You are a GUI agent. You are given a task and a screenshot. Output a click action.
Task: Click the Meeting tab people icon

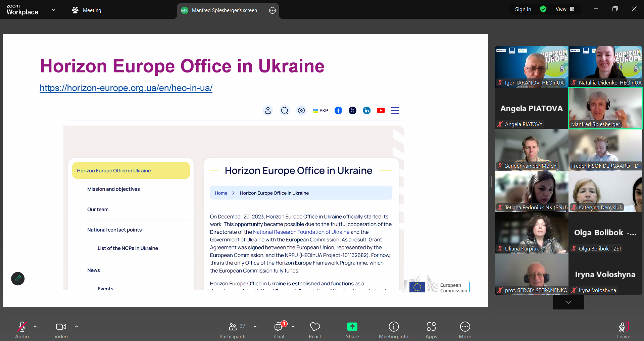click(75, 10)
